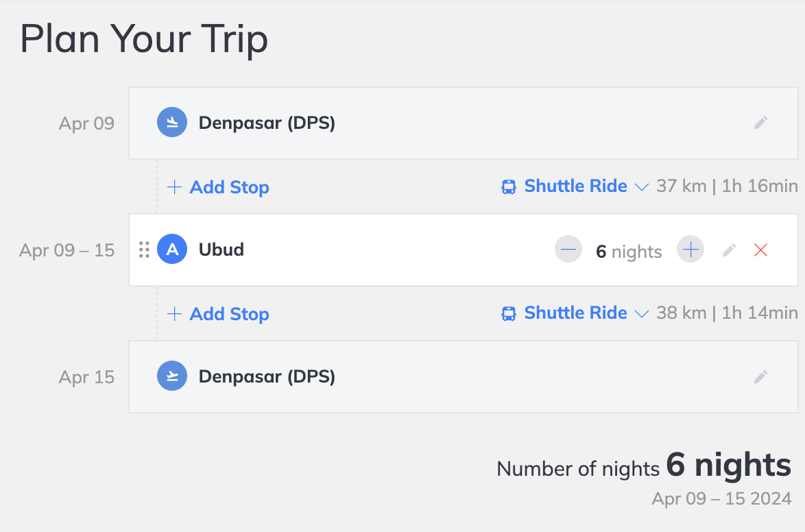This screenshot has height=532, width=805.
Task: Select the Ubud stop name
Action: (x=221, y=250)
